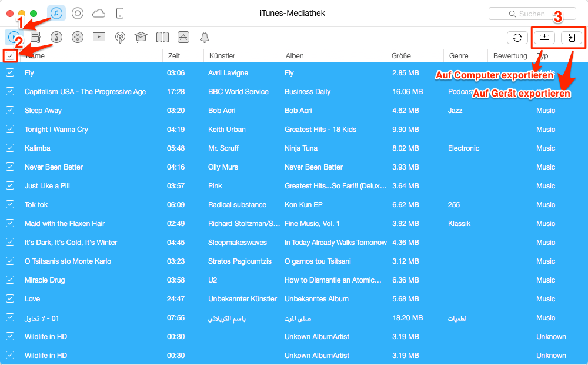
Task: Uncheck Never Been Better song checkbox
Action: [x=10, y=167]
